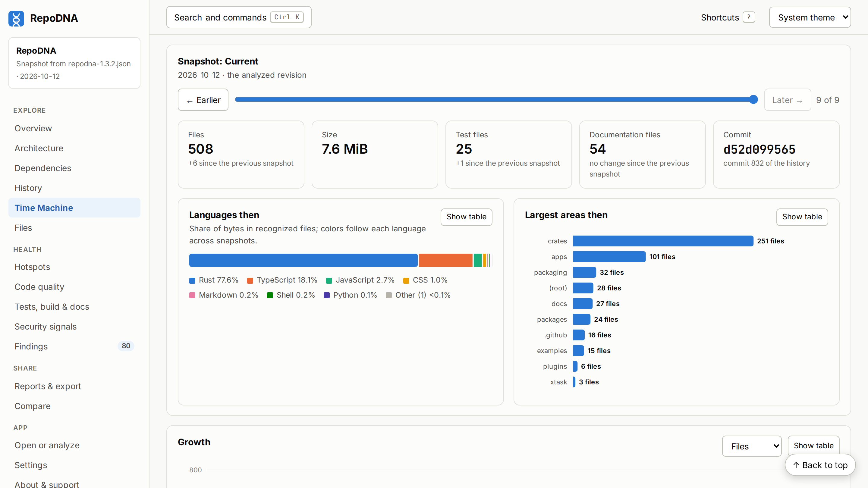
Task: Select History in the sidebar
Action: (74, 188)
